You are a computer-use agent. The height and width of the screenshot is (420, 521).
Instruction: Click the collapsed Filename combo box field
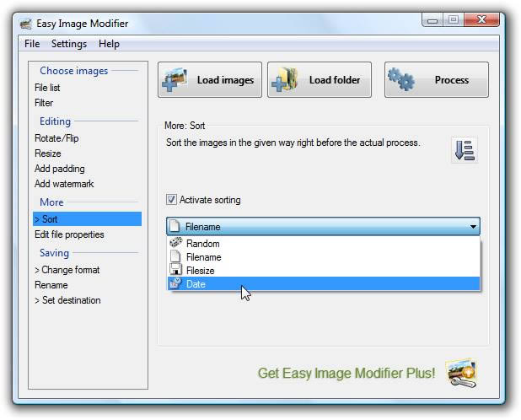tap(323, 227)
